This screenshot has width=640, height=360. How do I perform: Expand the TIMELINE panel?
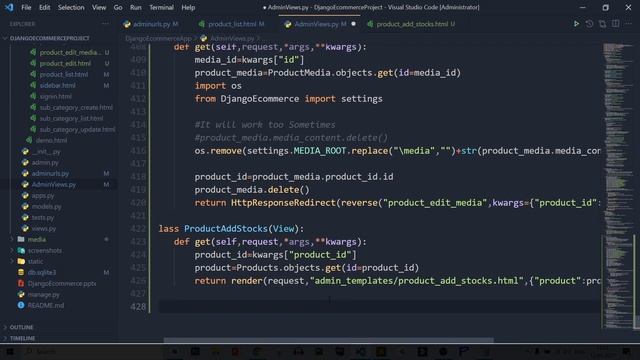(x=22, y=338)
